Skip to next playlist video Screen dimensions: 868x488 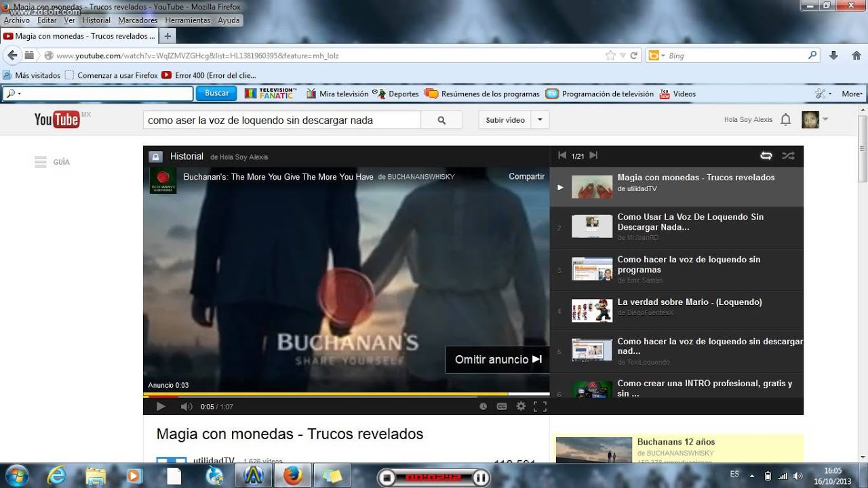point(593,155)
